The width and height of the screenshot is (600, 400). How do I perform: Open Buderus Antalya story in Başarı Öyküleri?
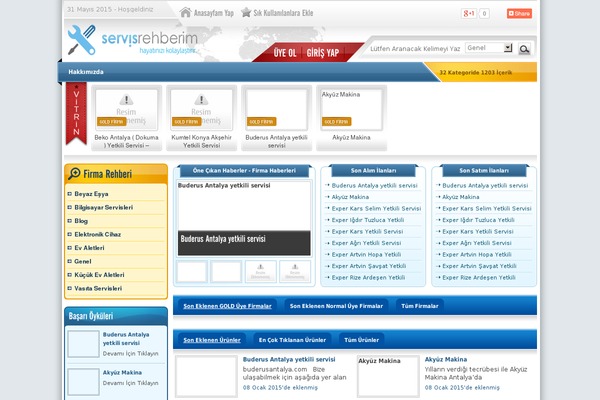(126, 339)
